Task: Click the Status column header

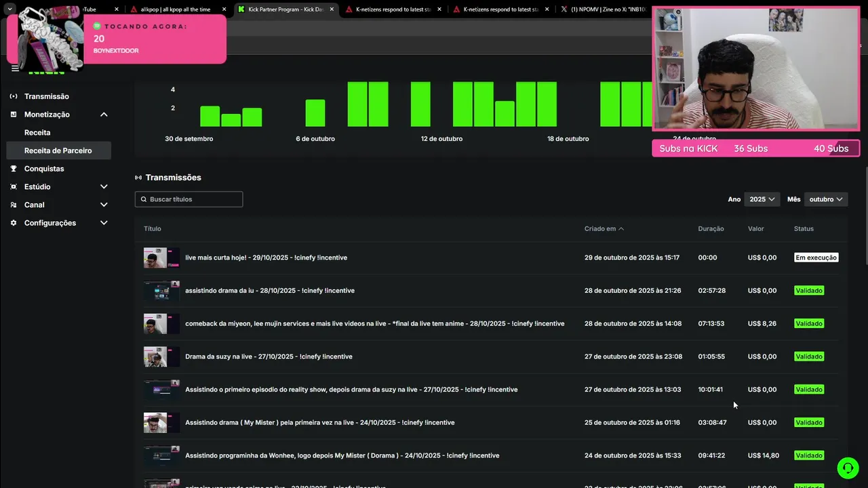Action: pyautogui.click(x=804, y=228)
